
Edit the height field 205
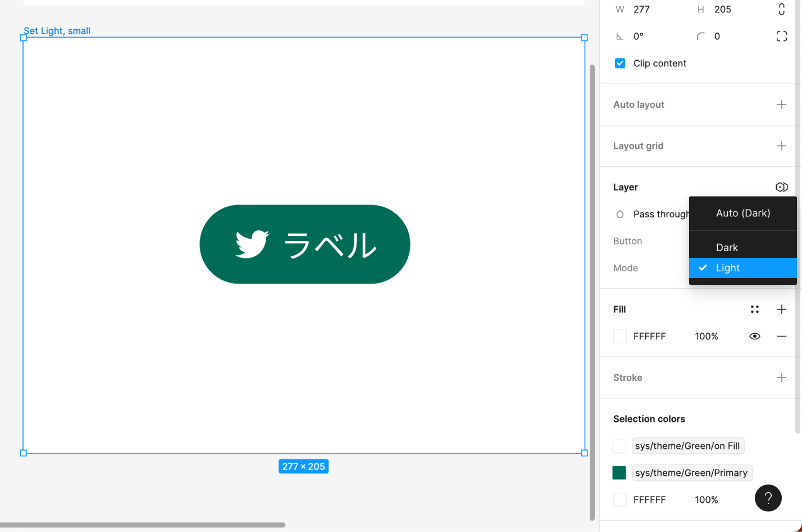click(723, 10)
